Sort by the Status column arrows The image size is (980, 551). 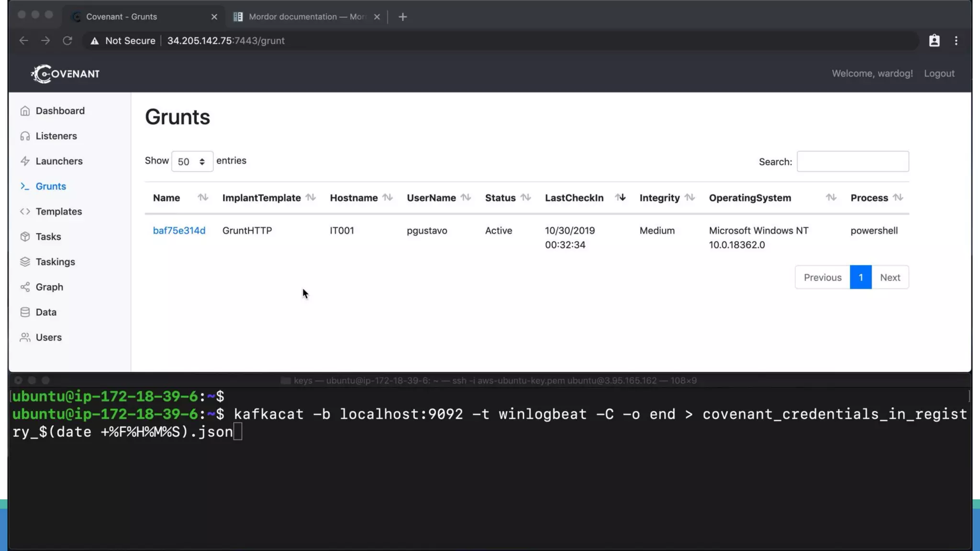pos(525,198)
